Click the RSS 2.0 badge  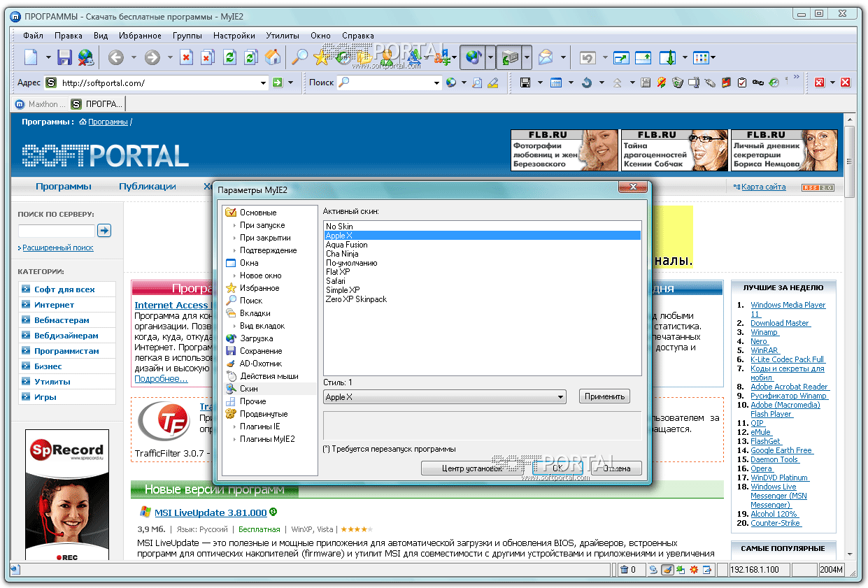click(x=818, y=187)
